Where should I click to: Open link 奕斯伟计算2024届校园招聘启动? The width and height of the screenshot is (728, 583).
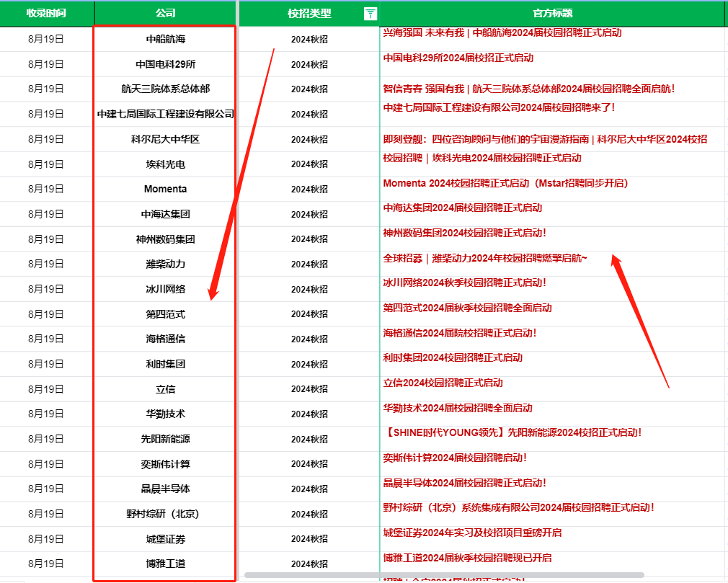pos(455,458)
